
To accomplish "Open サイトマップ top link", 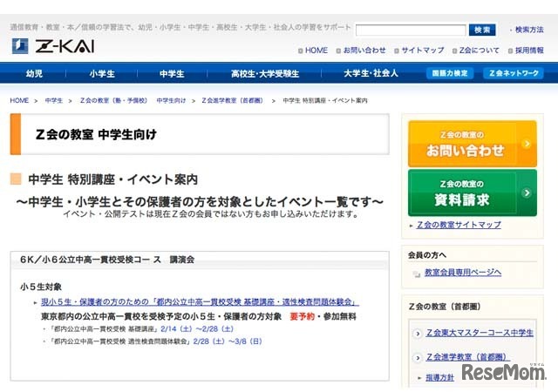I will tap(422, 51).
